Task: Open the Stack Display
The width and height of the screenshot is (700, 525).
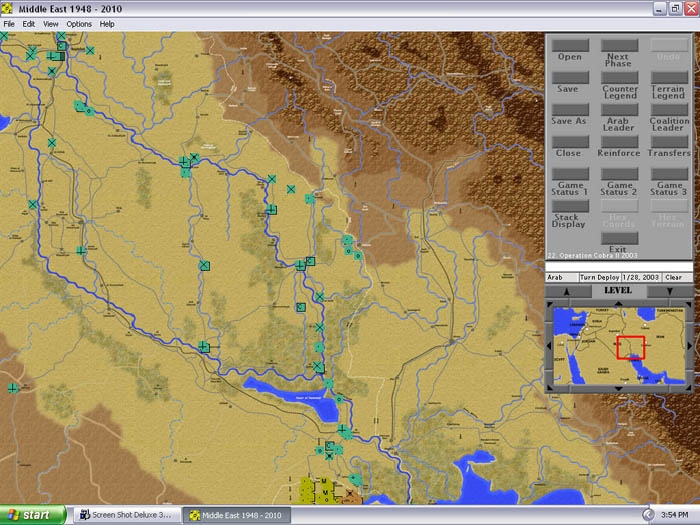Action: point(570,206)
